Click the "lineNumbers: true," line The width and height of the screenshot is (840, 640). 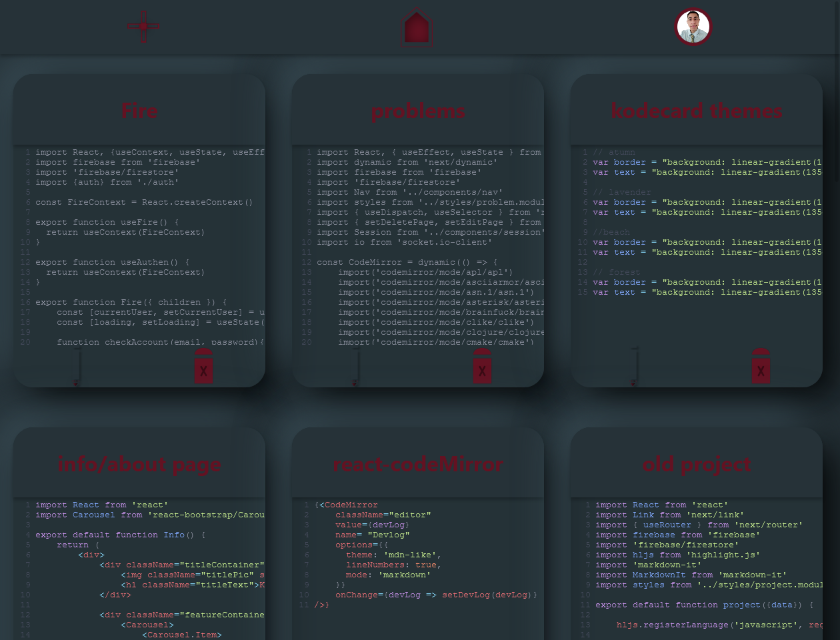[394, 565]
